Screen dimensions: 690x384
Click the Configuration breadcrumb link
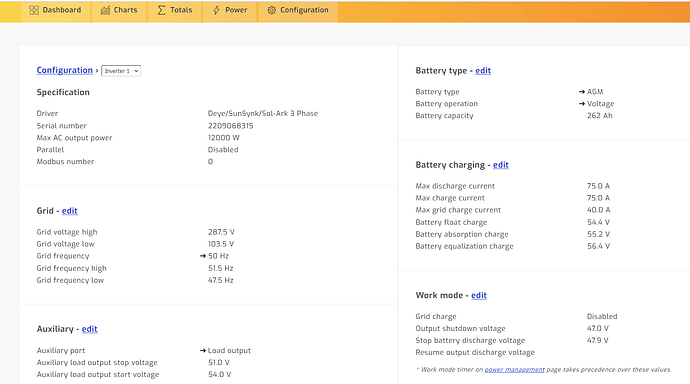click(65, 70)
